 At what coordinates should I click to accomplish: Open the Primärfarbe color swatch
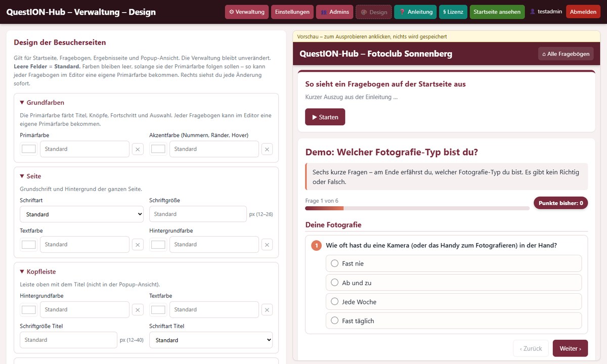(x=29, y=149)
